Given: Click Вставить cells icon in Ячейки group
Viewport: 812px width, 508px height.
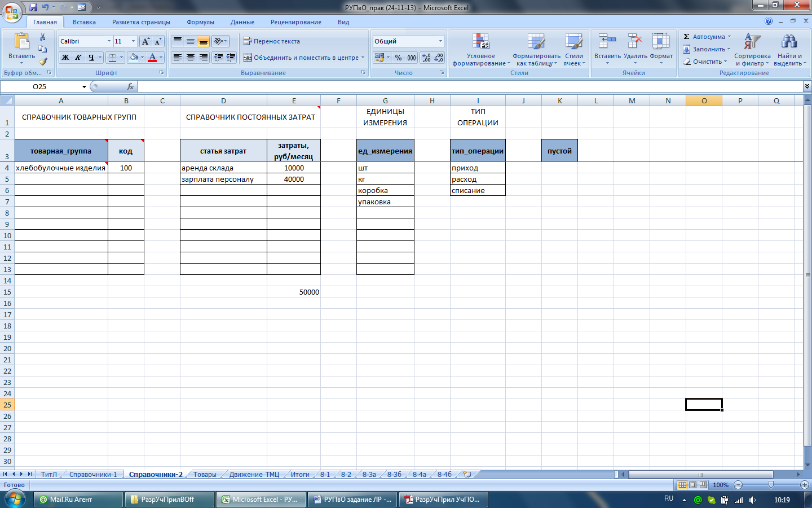Looking at the screenshot, I should point(607,41).
